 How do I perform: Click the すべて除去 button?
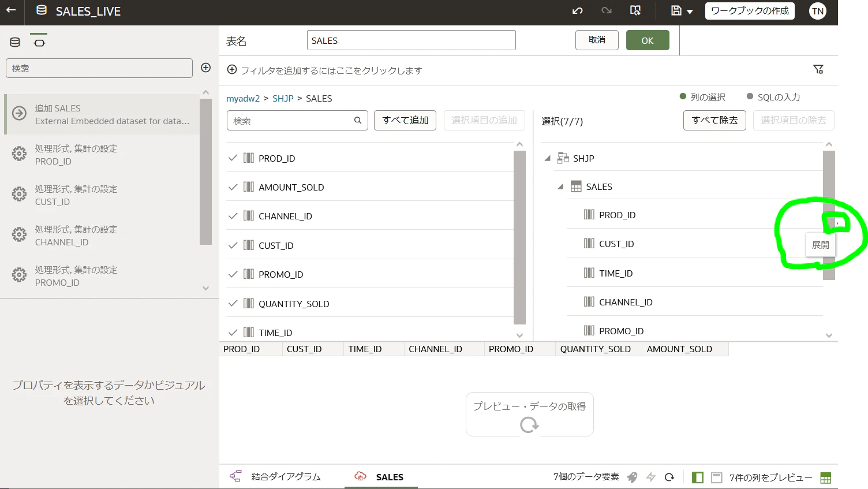click(x=714, y=120)
